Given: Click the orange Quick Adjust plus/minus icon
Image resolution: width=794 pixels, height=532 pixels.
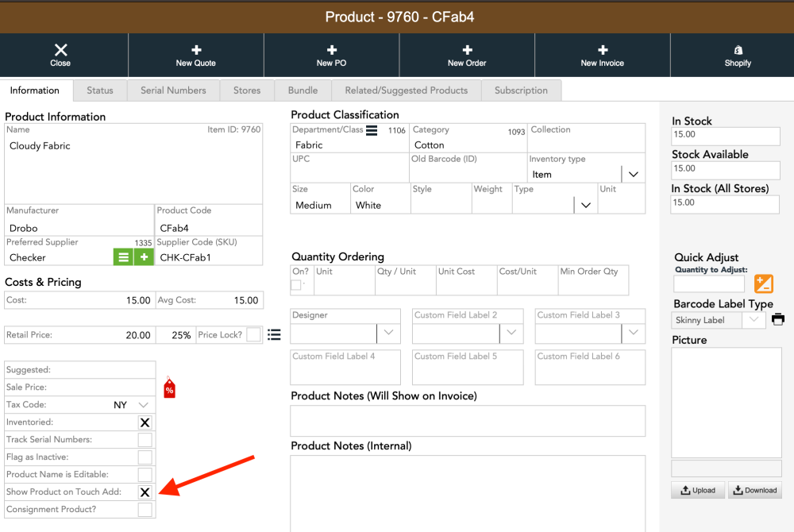Looking at the screenshot, I should click(x=764, y=283).
